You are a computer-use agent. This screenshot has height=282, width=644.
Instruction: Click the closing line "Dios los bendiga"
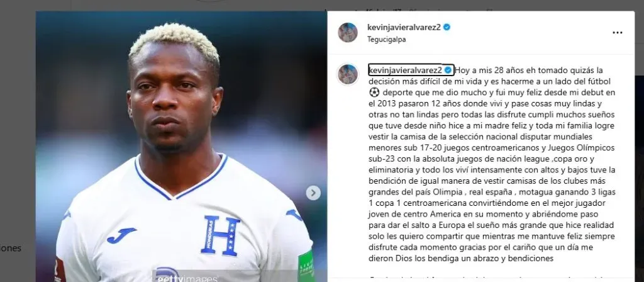coord(462,259)
